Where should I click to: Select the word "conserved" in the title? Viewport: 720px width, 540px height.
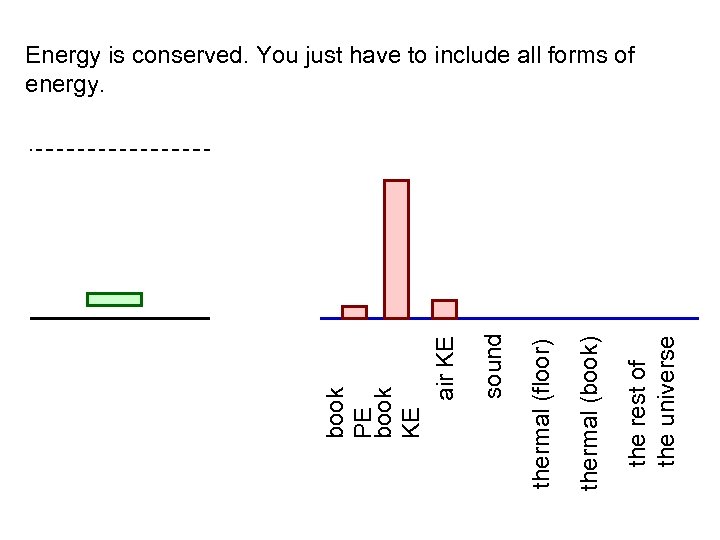click(192, 55)
